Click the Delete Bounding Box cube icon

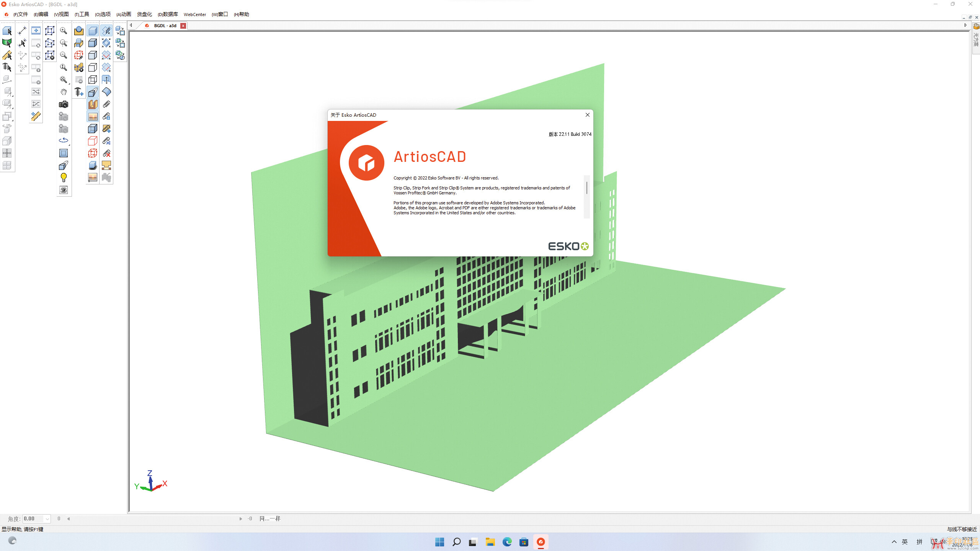(x=50, y=55)
